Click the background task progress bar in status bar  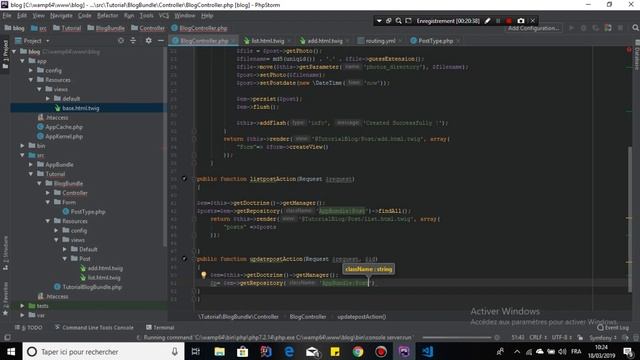[x=457, y=338]
